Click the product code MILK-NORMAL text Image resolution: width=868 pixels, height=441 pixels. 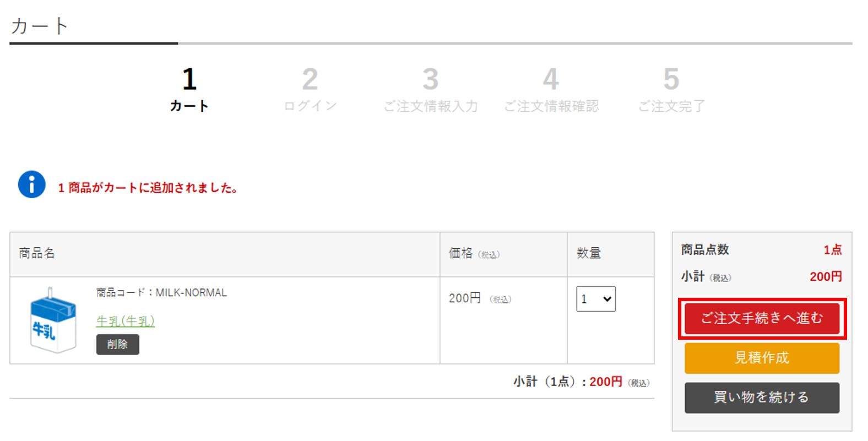161,292
